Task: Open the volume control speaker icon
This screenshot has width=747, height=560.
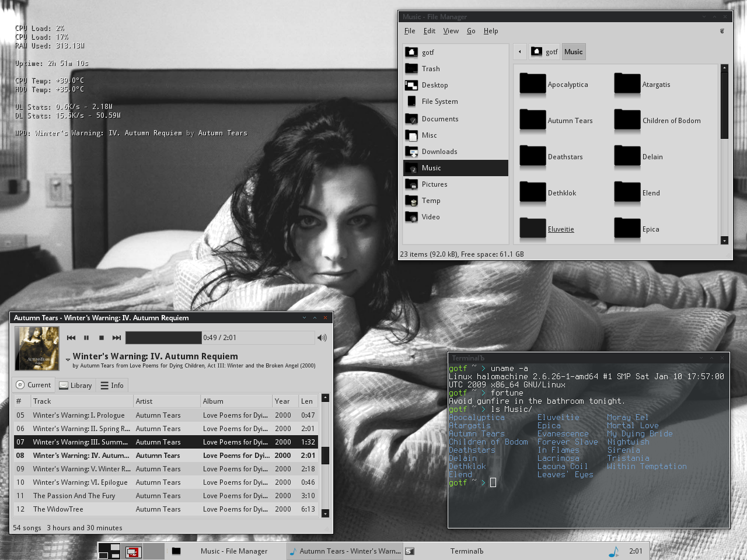Action: pyautogui.click(x=322, y=338)
